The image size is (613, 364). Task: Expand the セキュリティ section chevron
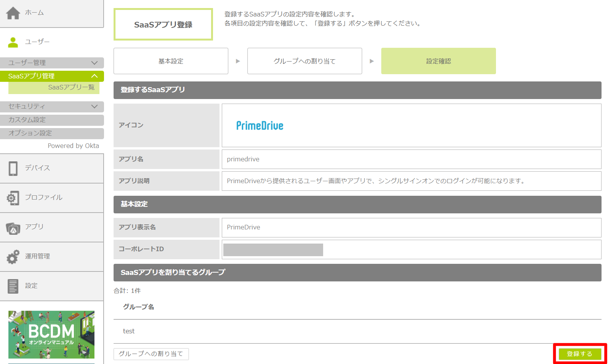[94, 106]
